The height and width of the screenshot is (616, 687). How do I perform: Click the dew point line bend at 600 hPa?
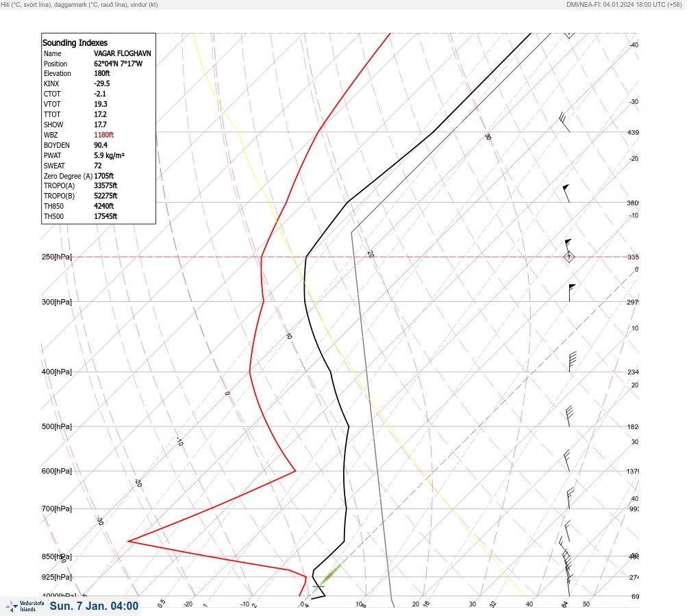tap(295, 471)
